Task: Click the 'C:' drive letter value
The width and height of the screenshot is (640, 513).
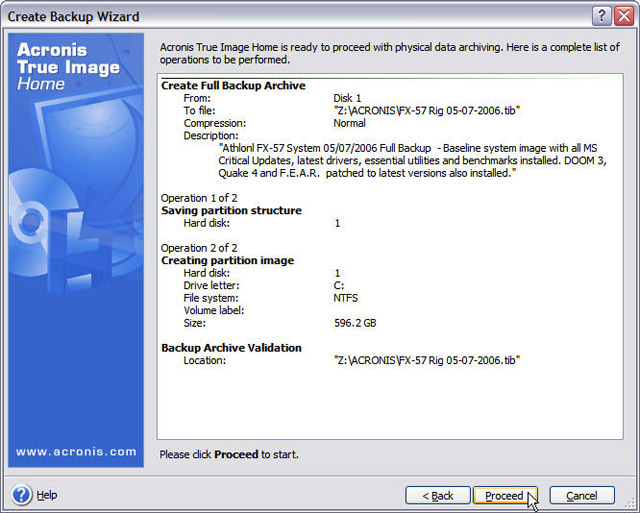Action: [x=339, y=285]
